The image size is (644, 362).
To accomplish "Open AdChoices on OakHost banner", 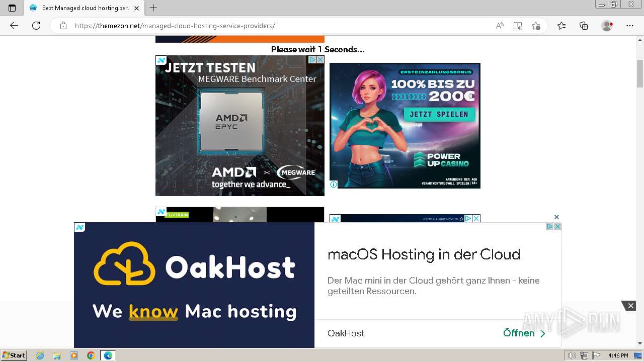I will (x=550, y=226).
